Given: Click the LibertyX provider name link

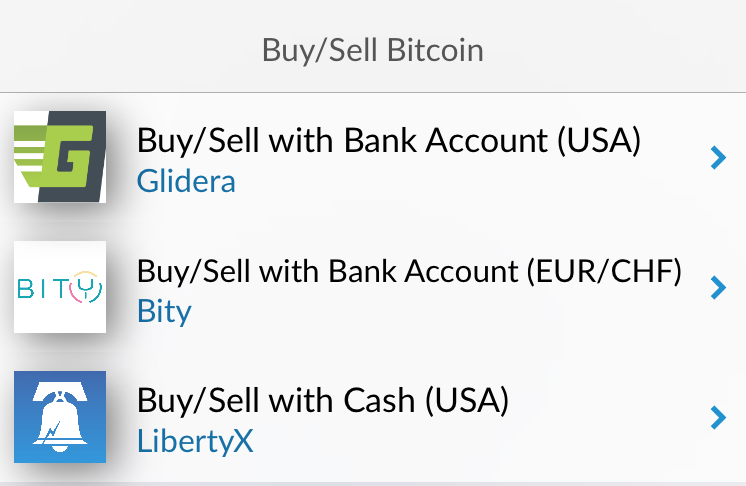Looking at the screenshot, I should tap(194, 441).
